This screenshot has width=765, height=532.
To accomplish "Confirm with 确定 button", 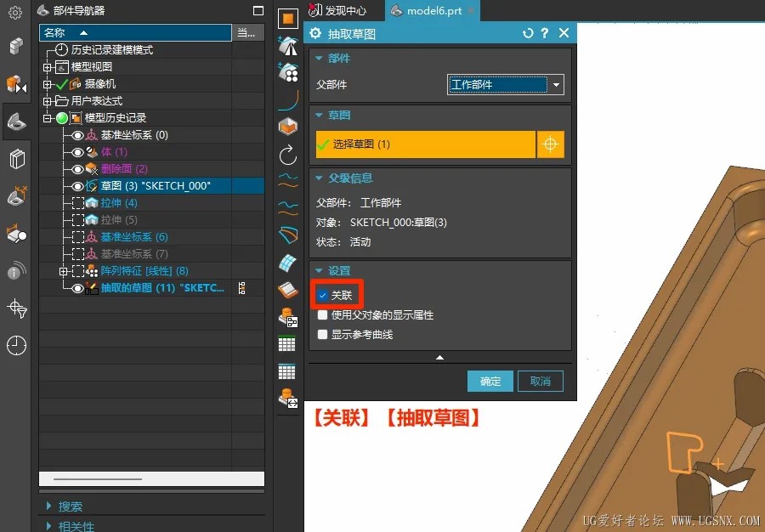I will (x=490, y=382).
